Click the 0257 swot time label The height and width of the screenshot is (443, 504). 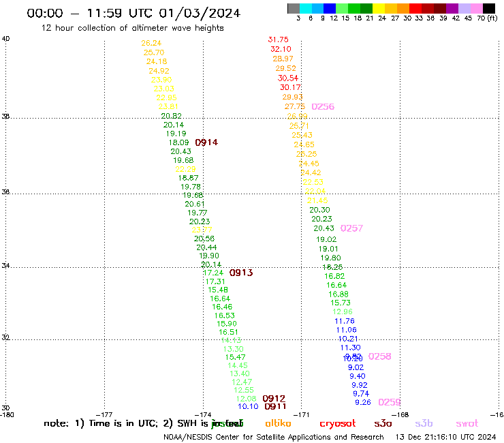[x=351, y=228]
